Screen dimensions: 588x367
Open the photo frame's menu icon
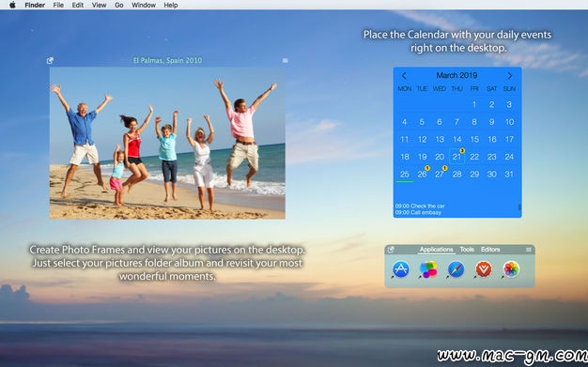point(285,60)
